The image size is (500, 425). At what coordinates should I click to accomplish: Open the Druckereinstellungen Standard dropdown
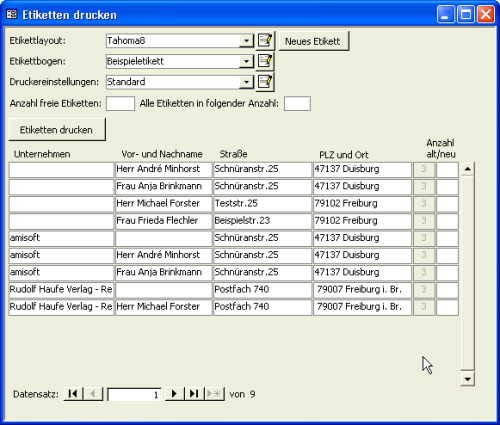point(246,82)
